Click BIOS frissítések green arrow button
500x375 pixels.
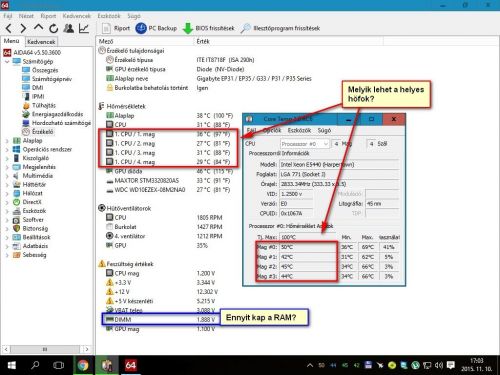point(209,28)
